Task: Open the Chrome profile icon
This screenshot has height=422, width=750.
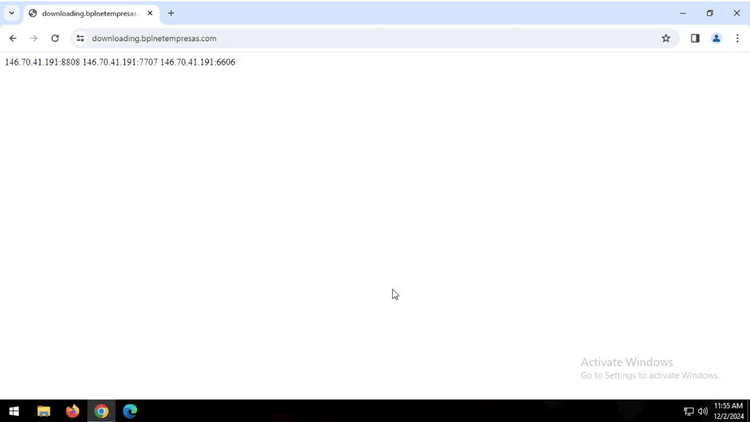Action: [x=716, y=38]
